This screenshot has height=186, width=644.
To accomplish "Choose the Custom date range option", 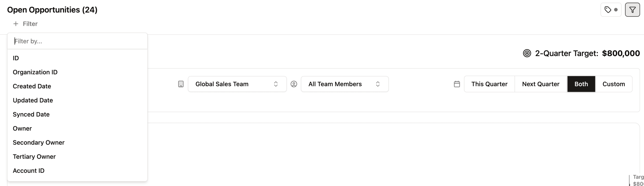I will point(613,84).
